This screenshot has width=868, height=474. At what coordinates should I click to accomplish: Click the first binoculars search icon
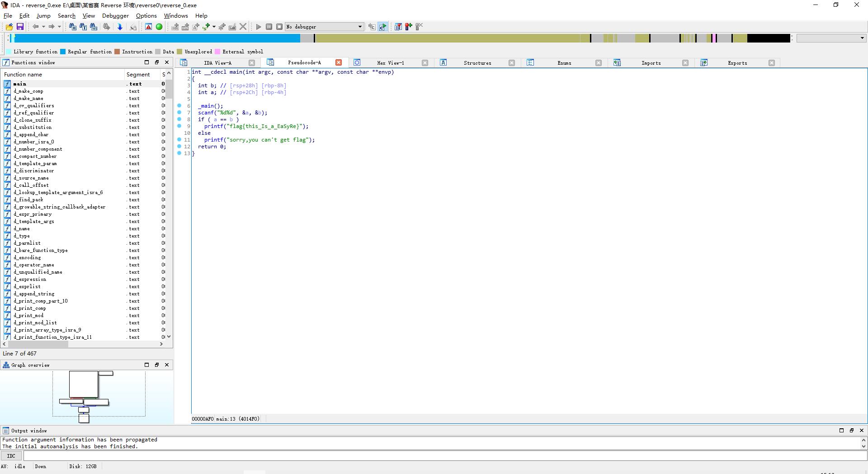[x=72, y=27]
